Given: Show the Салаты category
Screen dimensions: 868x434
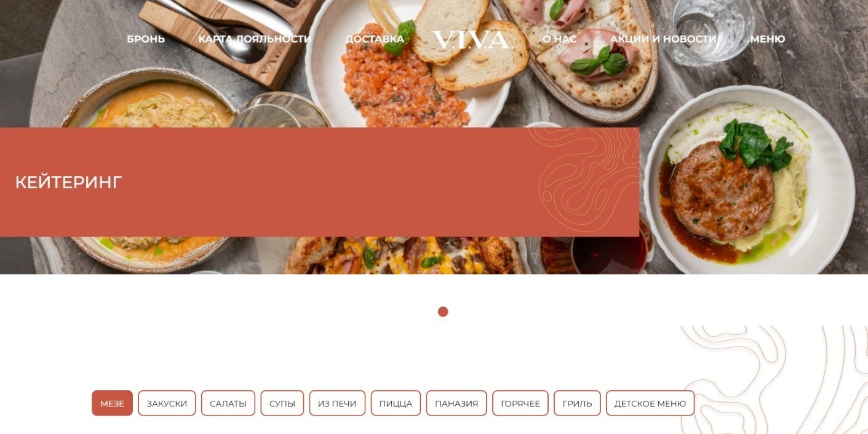Looking at the screenshot, I should 228,403.
